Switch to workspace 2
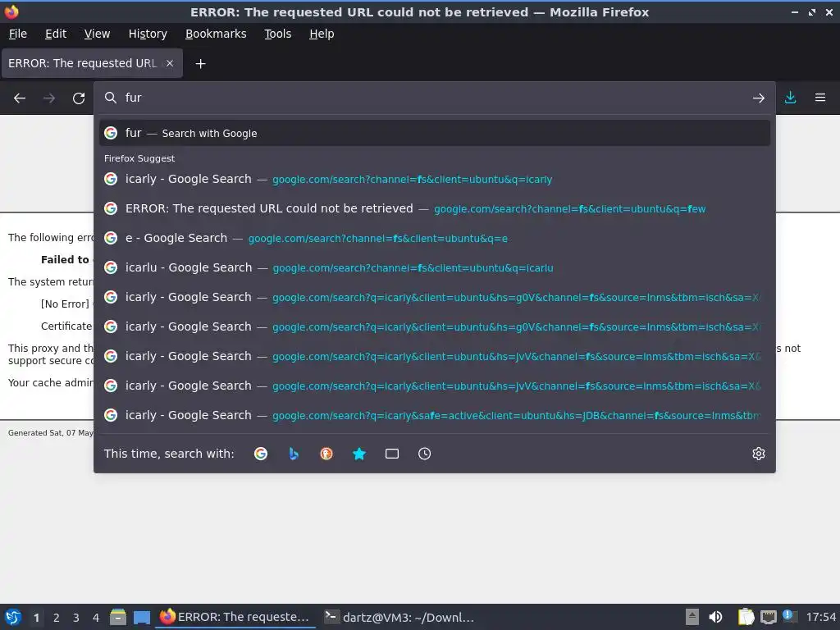 pyautogui.click(x=57, y=618)
